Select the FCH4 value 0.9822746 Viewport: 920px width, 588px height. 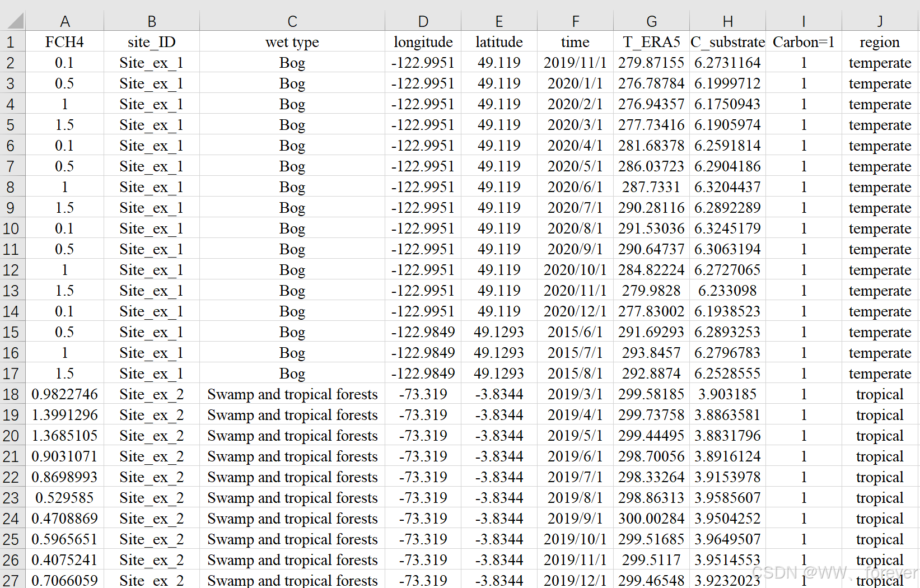coord(65,394)
